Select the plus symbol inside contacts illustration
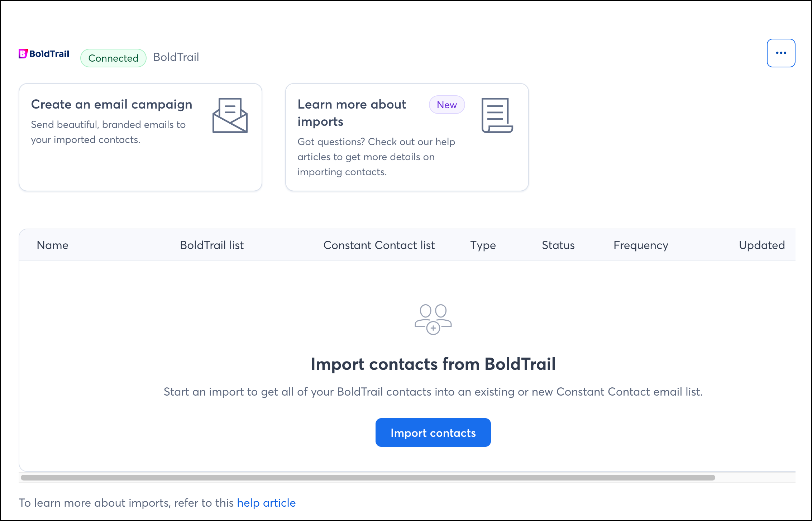The height and width of the screenshot is (521, 812). point(433,328)
